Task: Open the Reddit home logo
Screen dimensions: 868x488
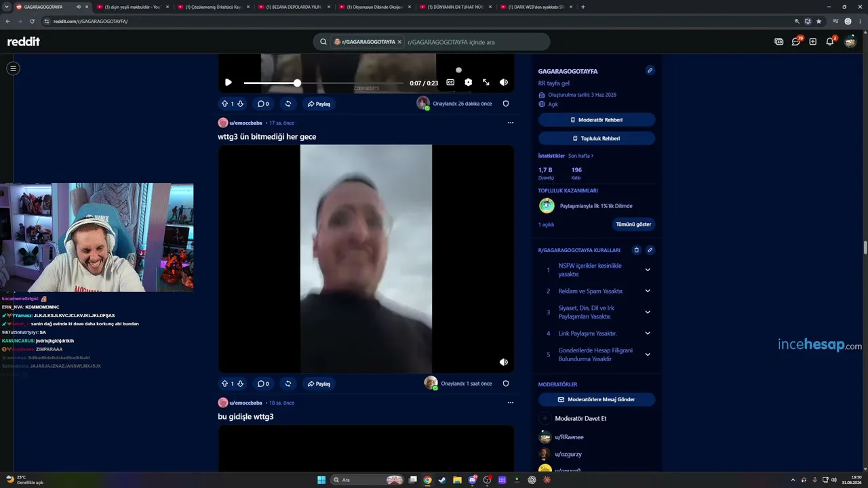Action: [x=24, y=41]
